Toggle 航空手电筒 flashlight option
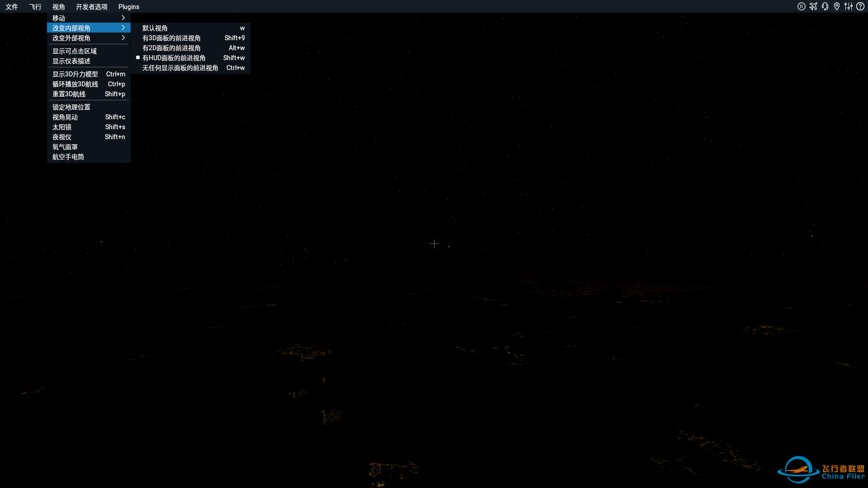 [x=89, y=157]
